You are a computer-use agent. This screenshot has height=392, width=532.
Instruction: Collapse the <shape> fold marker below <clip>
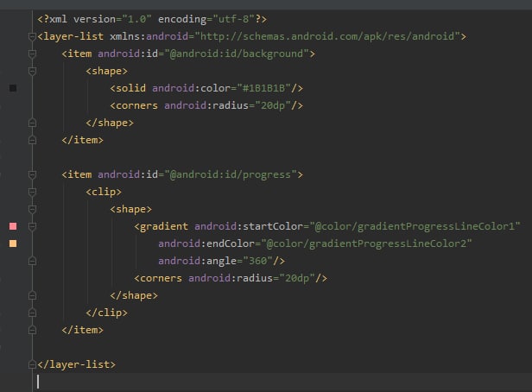click(32, 209)
